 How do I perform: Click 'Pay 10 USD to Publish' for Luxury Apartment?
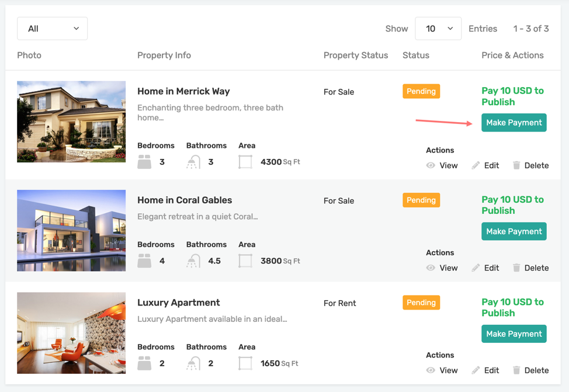(512, 307)
